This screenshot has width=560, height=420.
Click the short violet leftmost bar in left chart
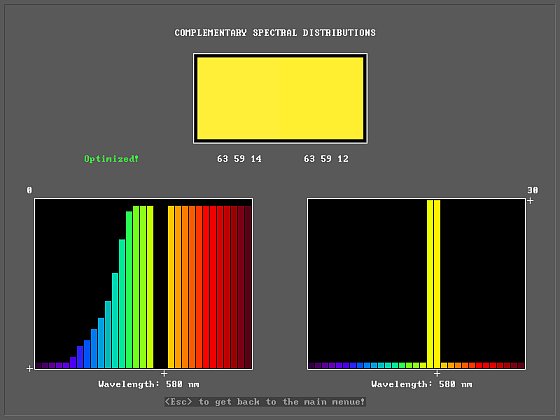[x=38, y=365]
